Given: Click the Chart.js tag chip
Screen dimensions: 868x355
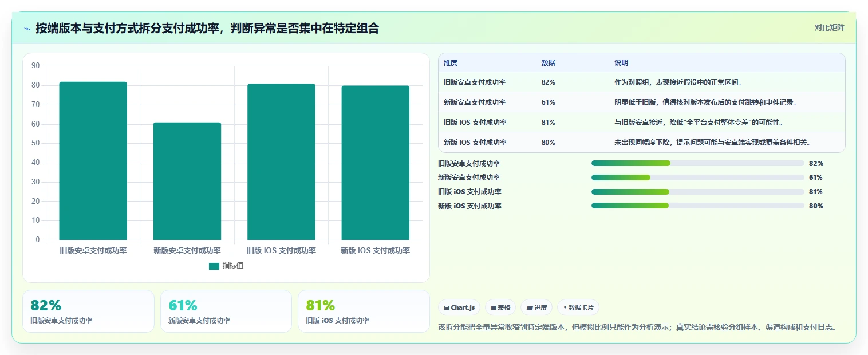Looking at the screenshot, I should click(x=459, y=307).
